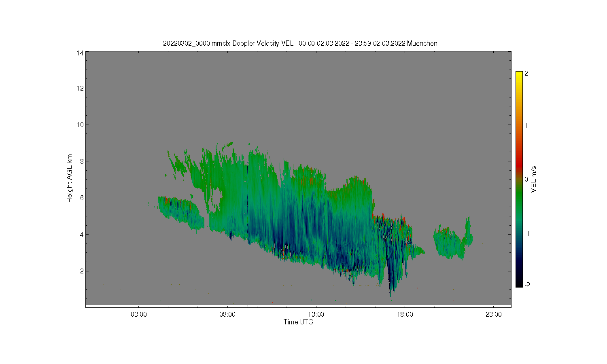Click the colorbar value -2 label
Image resolution: width=607 pixels, height=364 pixels.
click(x=527, y=285)
